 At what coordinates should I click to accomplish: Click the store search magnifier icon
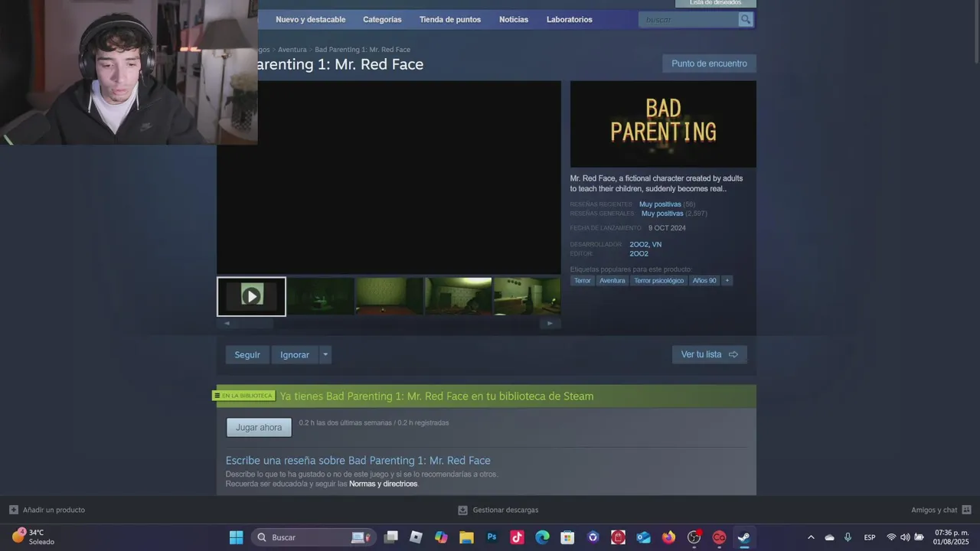pos(745,19)
